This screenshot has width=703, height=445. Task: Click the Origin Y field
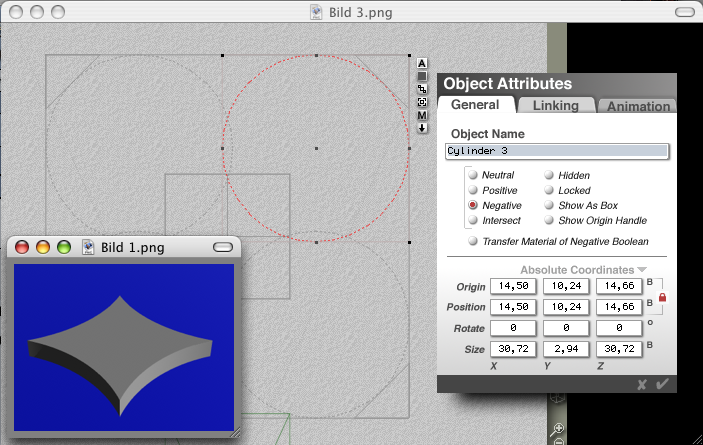click(x=566, y=286)
